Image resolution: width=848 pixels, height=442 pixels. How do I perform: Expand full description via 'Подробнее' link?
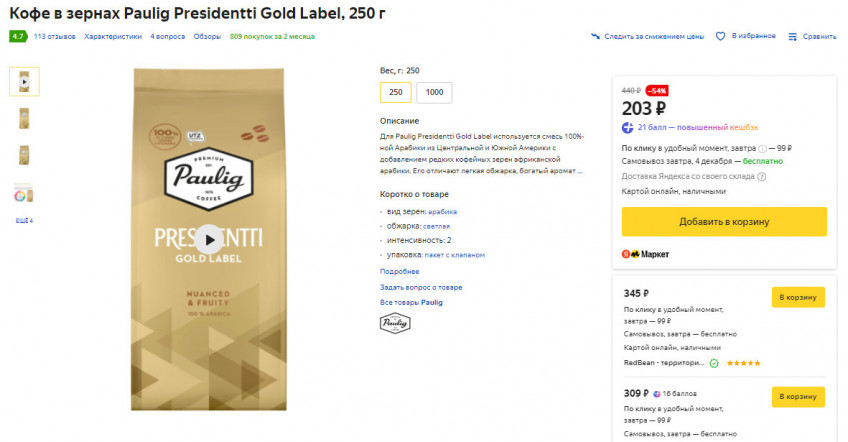(399, 271)
